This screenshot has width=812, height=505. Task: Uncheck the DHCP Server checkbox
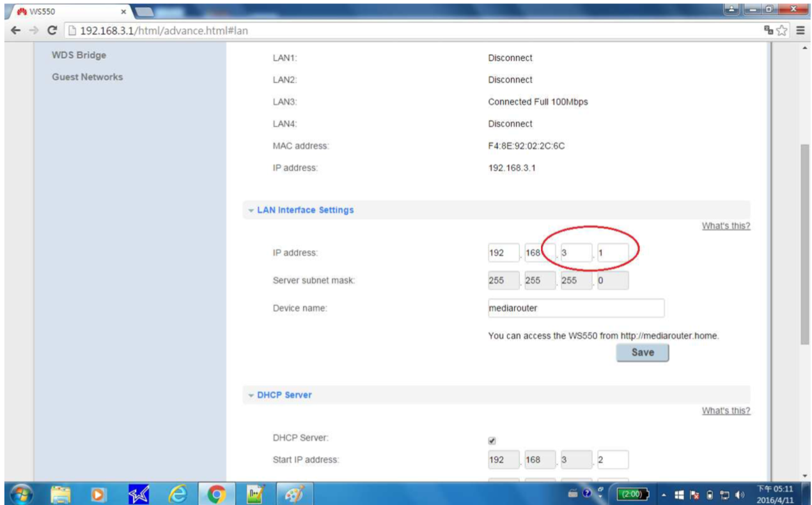tap(492, 440)
